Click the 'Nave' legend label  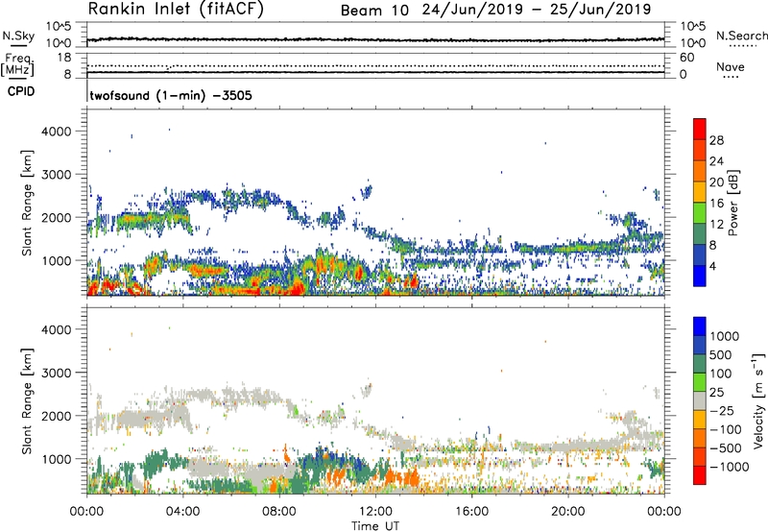(x=730, y=67)
